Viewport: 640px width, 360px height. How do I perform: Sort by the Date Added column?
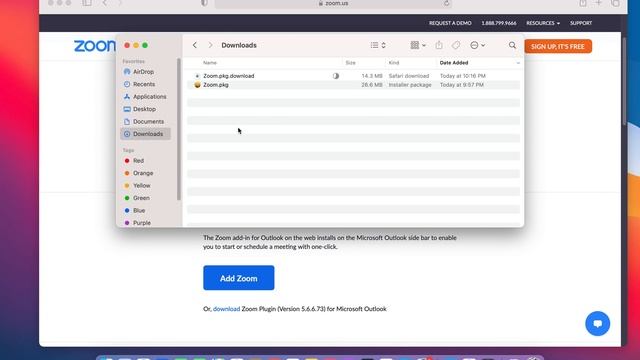pos(454,63)
